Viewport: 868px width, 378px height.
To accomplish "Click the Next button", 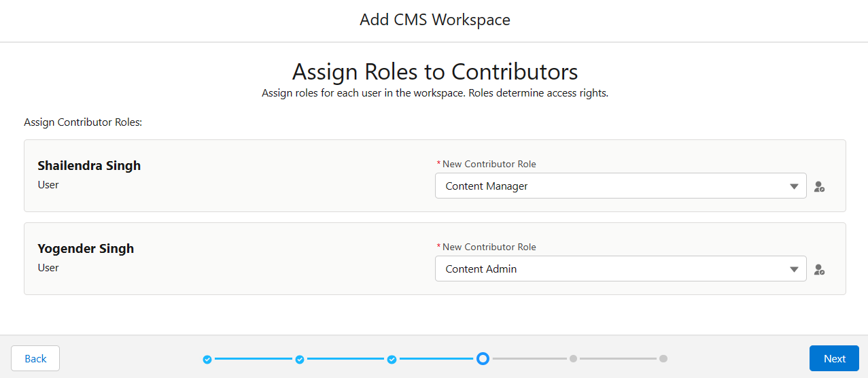I will coord(834,358).
